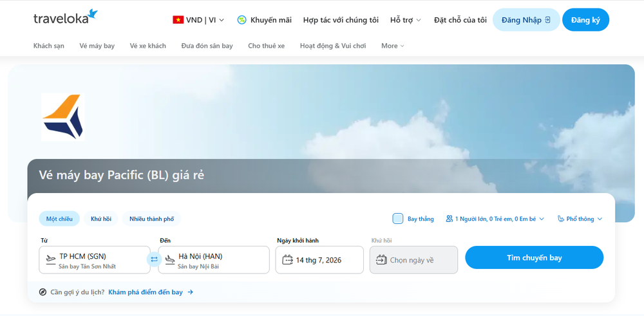Open the Đưa đón sân bay tab
This screenshot has width=644, height=316.
(207, 46)
